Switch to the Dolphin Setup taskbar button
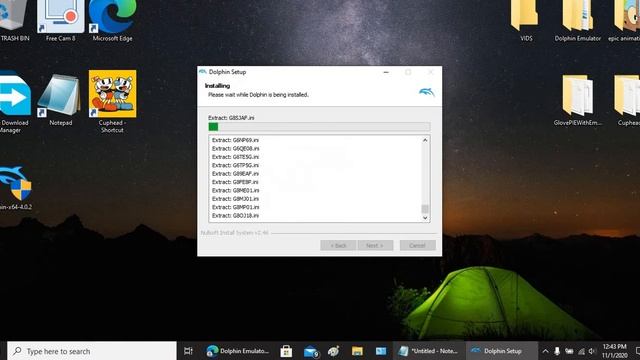This screenshot has width=640, height=360. [501, 351]
